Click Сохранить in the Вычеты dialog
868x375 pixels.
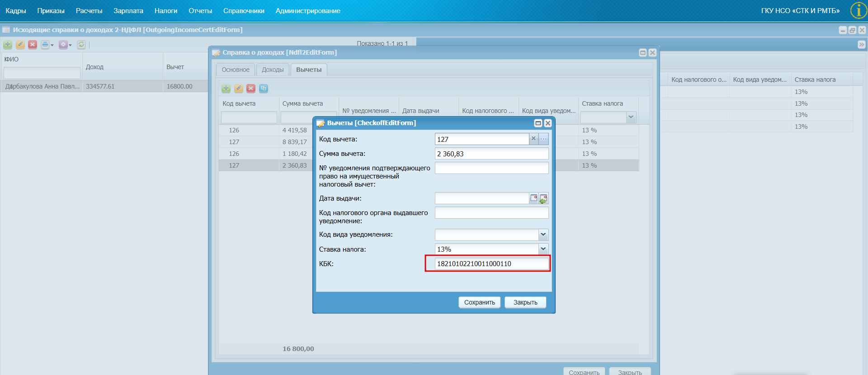(479, 302)
